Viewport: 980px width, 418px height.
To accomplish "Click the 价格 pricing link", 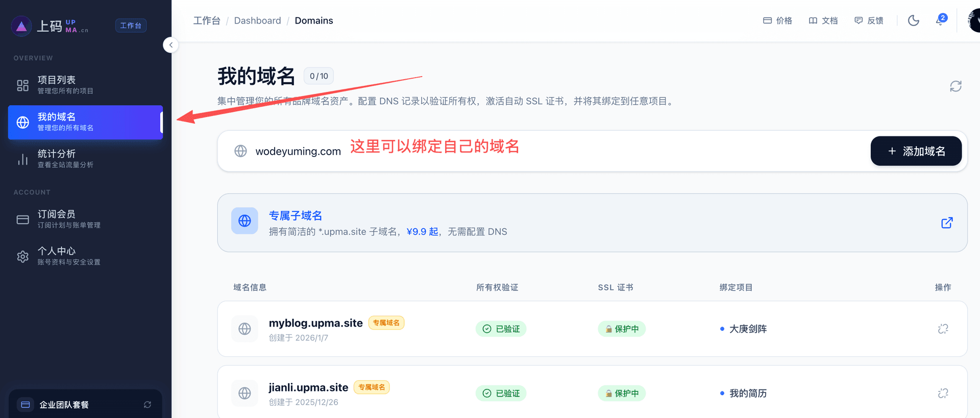I will [x=777, y=20].
